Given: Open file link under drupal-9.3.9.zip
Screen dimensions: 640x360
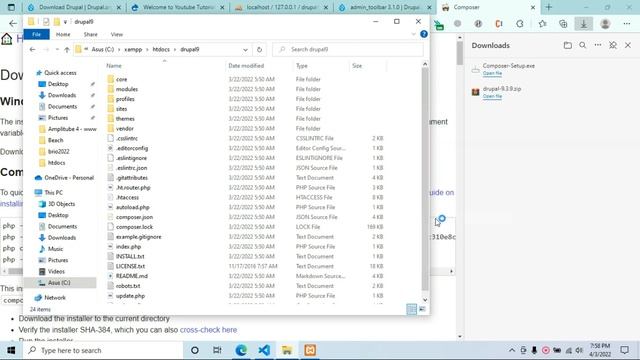Looking at the screenshot, I should 492,96.
